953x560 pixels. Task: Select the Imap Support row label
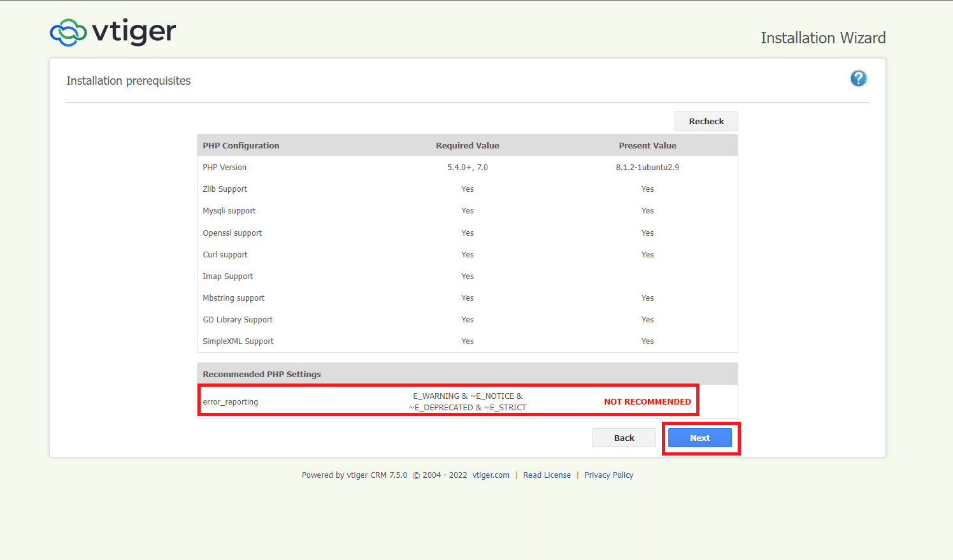[x=228, y=276]
